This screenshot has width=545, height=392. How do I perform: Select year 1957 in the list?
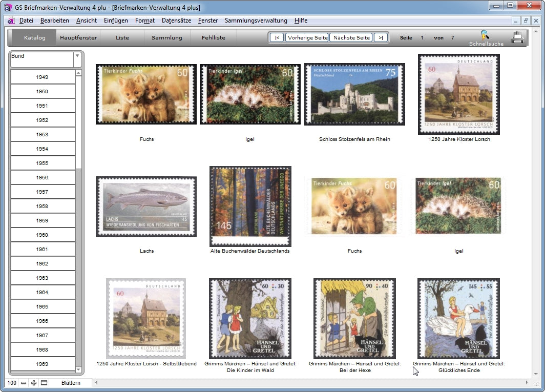pos(43,192)
